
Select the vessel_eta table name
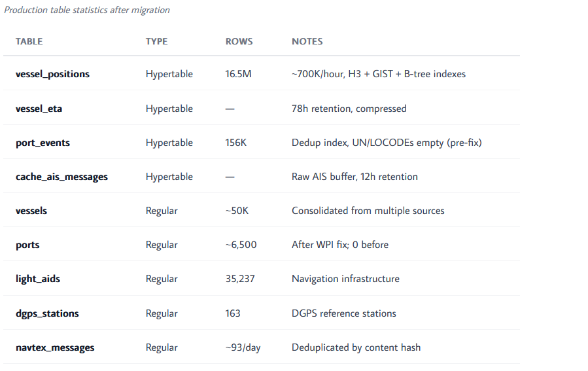pyautogui.click(x=39, y=109)
